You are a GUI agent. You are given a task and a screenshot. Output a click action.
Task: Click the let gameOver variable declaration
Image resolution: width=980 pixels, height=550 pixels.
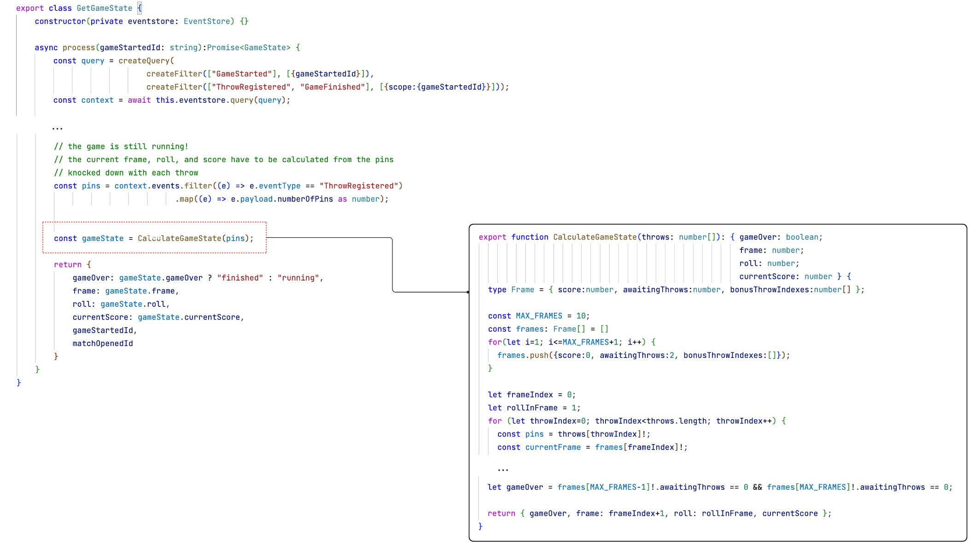[x=525, y=487]
